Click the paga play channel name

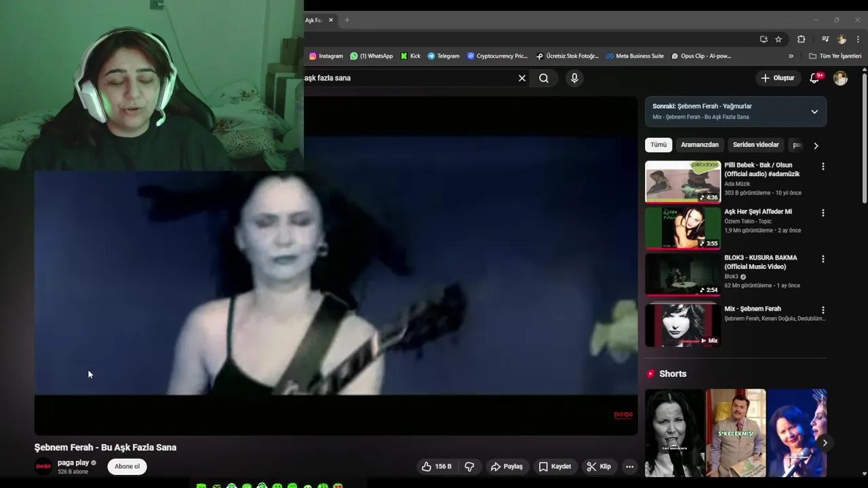coord(73,463)
